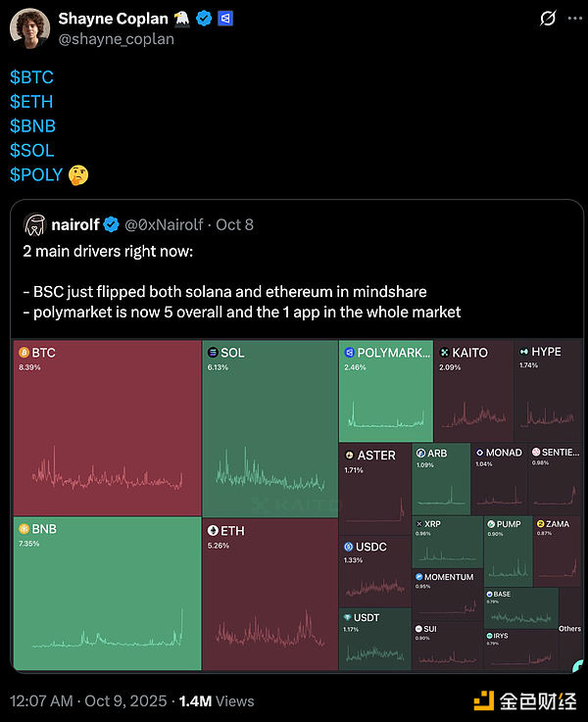Click the Polymarket affiliate badge next to the name

point(225,19)
